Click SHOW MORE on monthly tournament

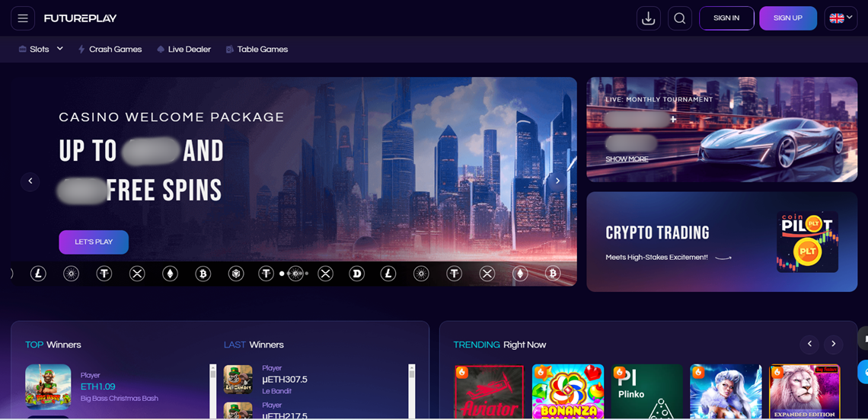point(627,159)
